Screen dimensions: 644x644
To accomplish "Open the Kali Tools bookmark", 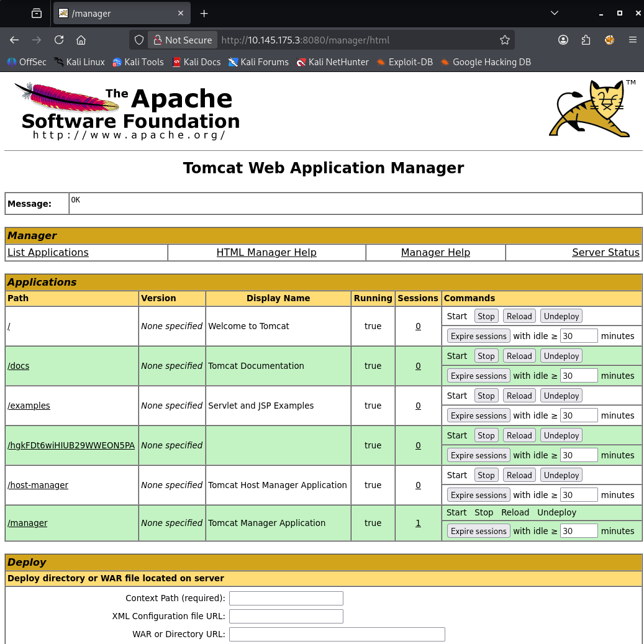I will 138,62.
